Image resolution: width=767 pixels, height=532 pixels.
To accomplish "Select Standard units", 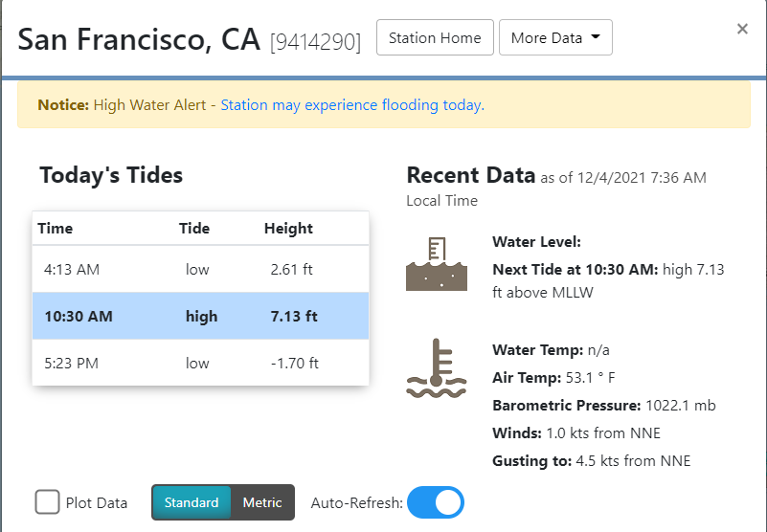I will 192,502.
